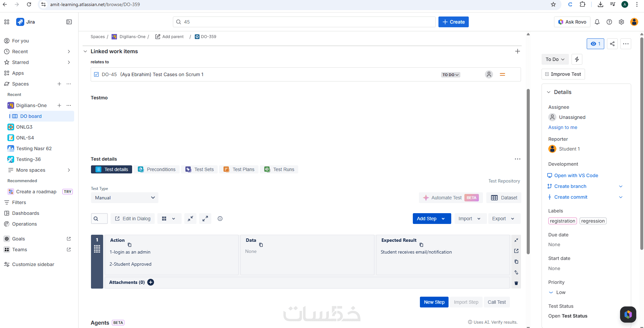Select the Test details tab

[112, 169]
